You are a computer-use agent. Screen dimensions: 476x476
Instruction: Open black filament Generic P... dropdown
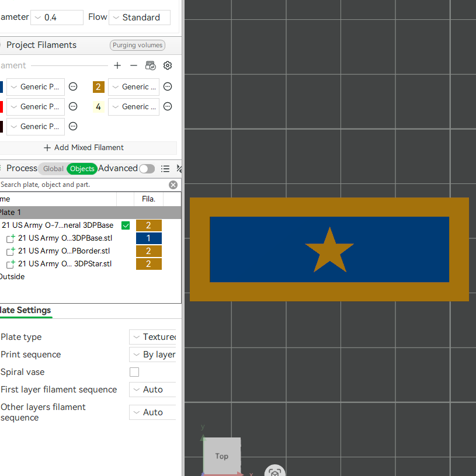(36, 126)
